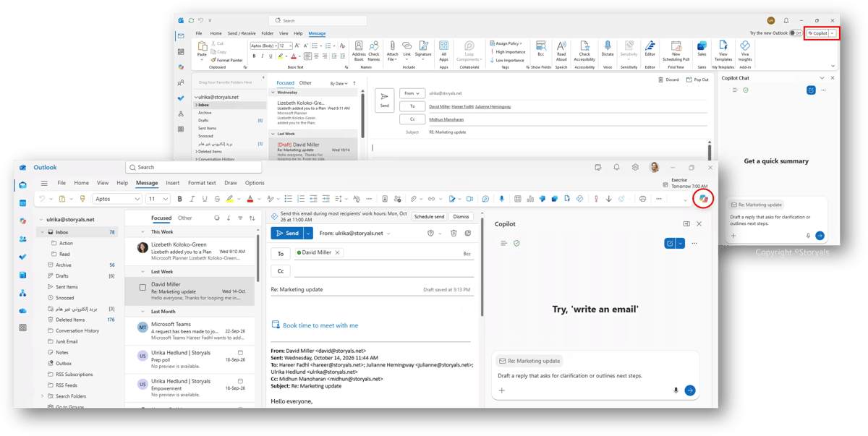Open the Copilot pane more options (three dots)
Screen dimensions: 868x436
tap(694, 244)
